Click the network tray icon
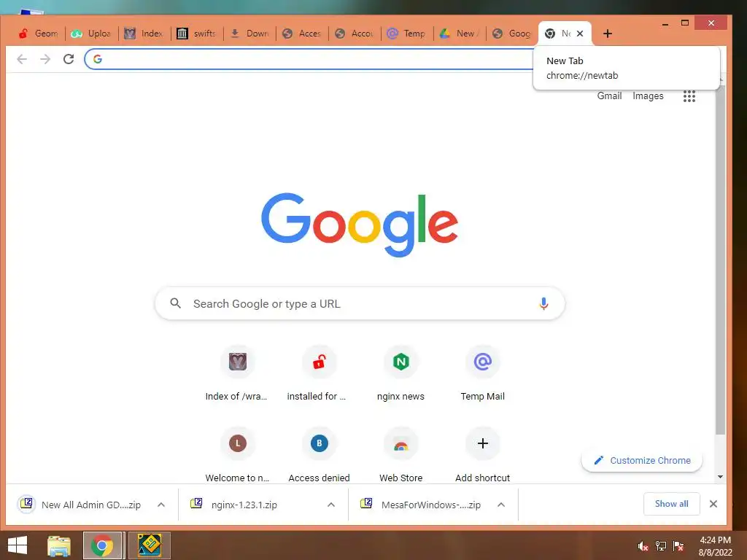Viewport: 747px width, 560px height. [x=661, y=546]
